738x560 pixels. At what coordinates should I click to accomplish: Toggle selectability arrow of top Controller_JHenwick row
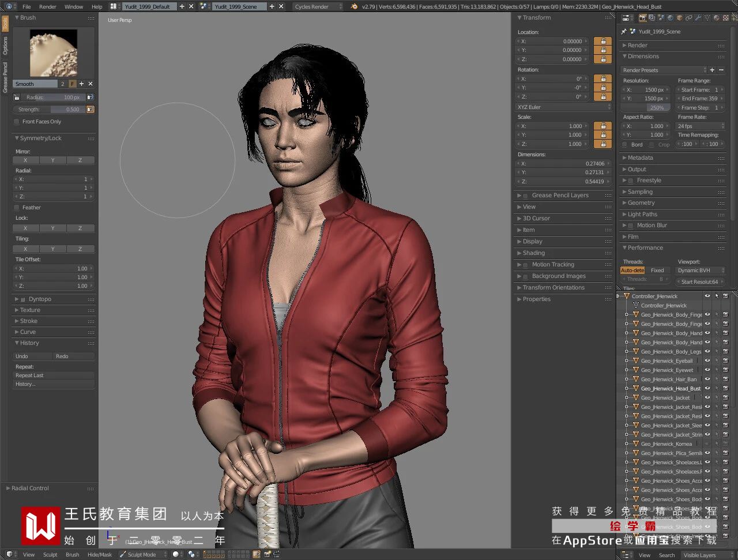717,296
